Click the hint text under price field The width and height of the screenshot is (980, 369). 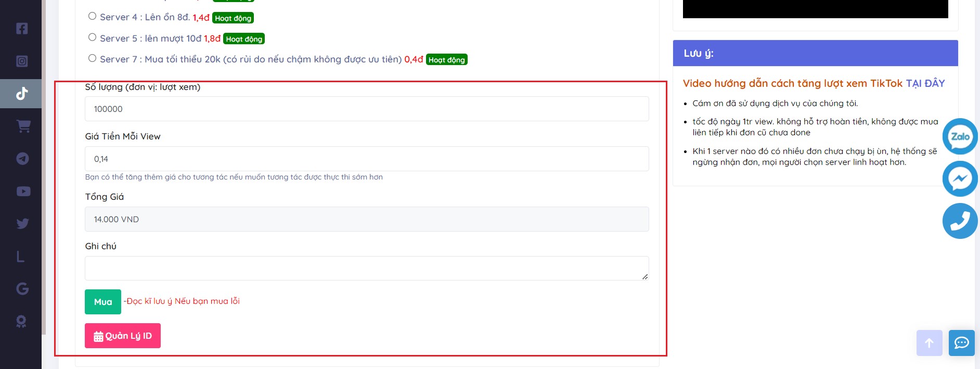coord(234,177)
